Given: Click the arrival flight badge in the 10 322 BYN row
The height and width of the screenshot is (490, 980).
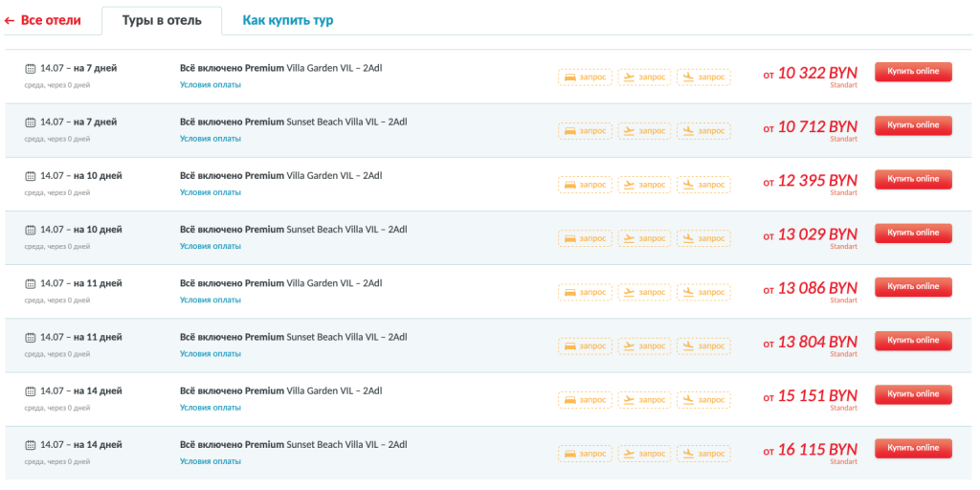Looking at the screenshot, I should pos(703,77).
